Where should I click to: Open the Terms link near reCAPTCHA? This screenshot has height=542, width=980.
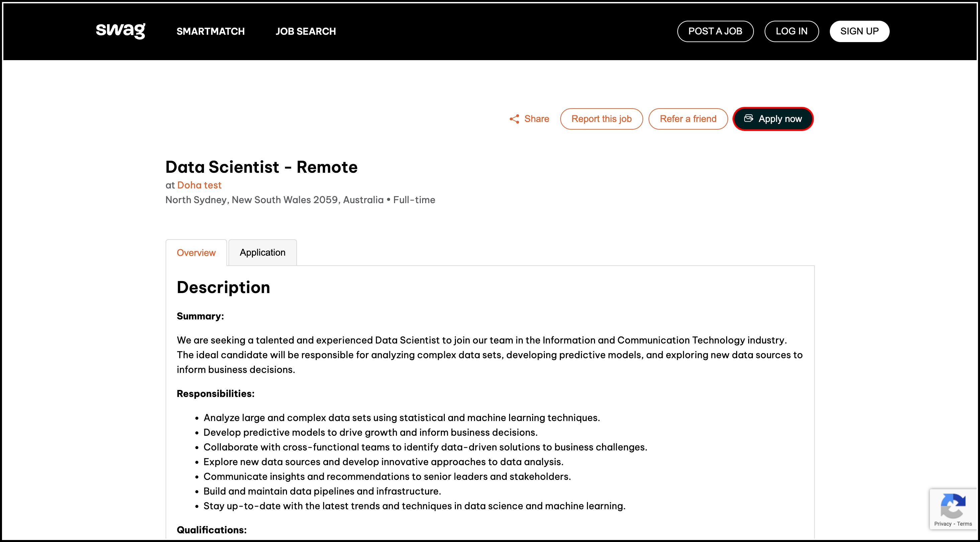click(966, 524)
